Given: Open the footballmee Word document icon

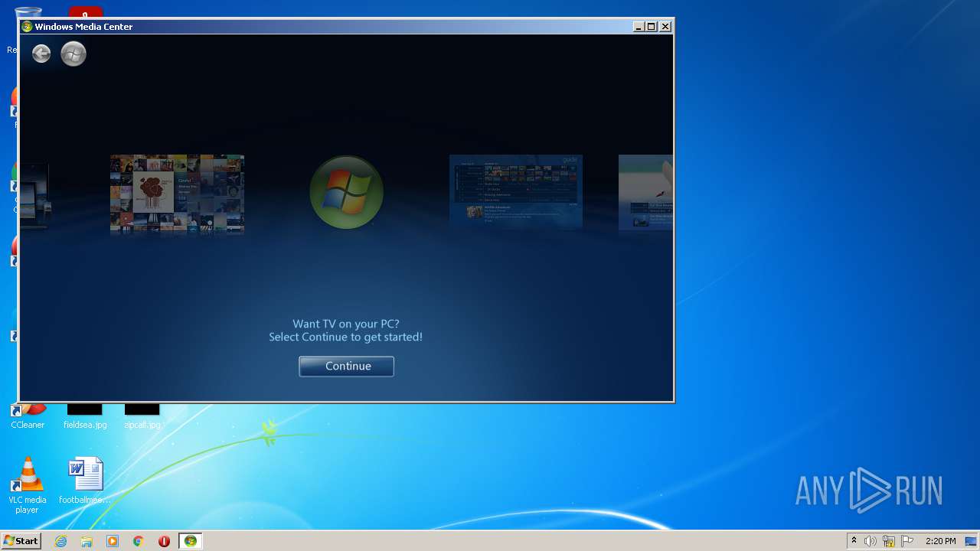Looking at the screenshot, I should [x=85, y=481].
